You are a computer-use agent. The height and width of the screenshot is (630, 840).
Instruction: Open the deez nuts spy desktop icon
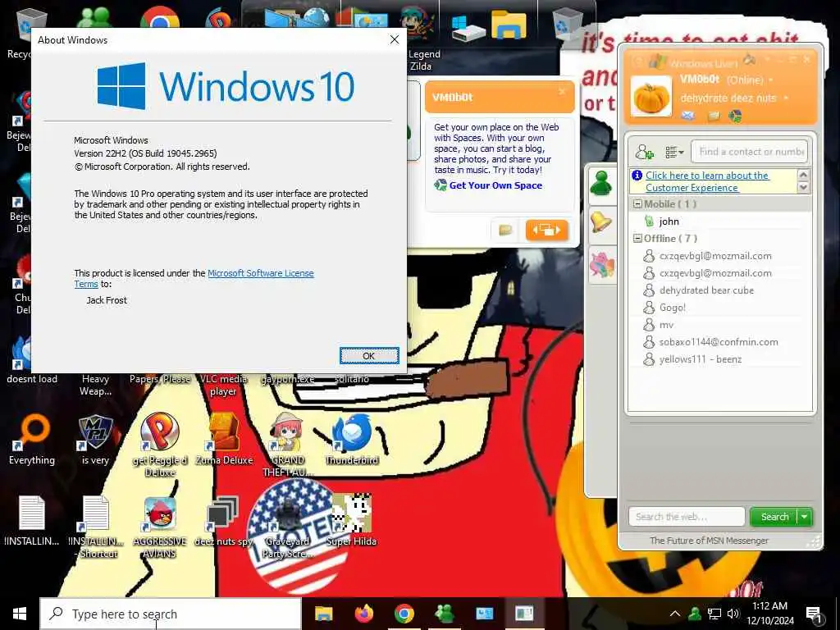click(x=223, y=523)
